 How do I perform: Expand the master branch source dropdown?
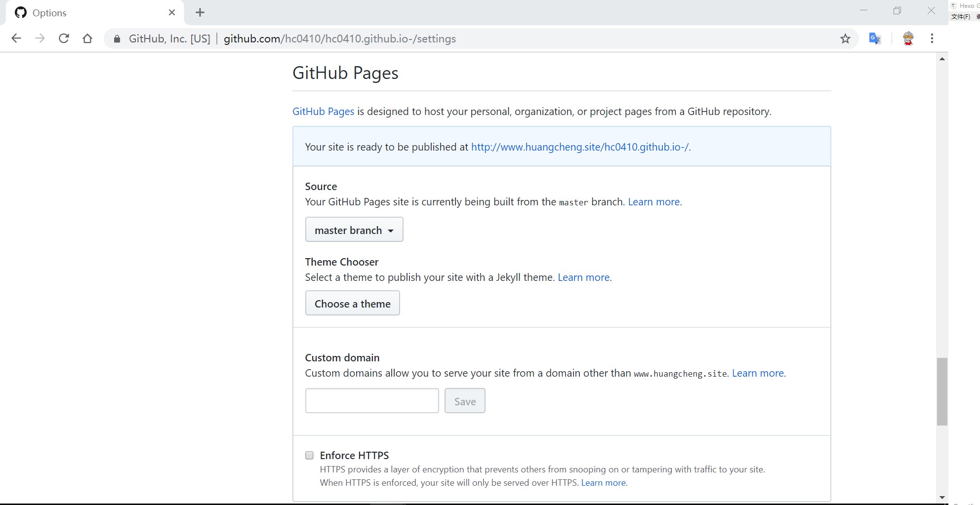pyautogui.click(x=354, y=230)
